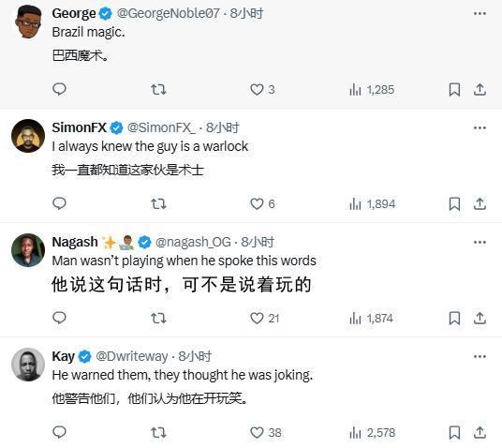Open @Dwriteway profile handle

click(131, 356)
